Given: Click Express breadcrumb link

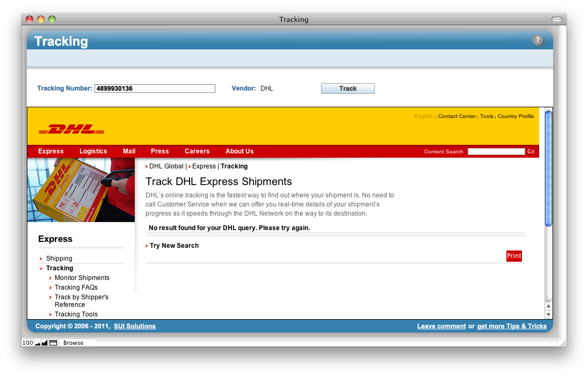Looking at the screenshot, I should [x=204, y=166].
